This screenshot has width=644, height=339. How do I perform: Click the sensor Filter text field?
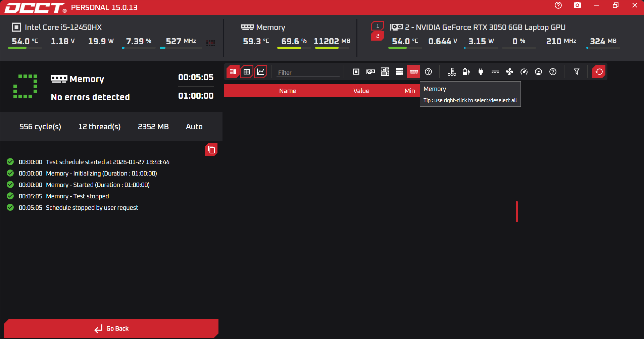click(308, 72)
